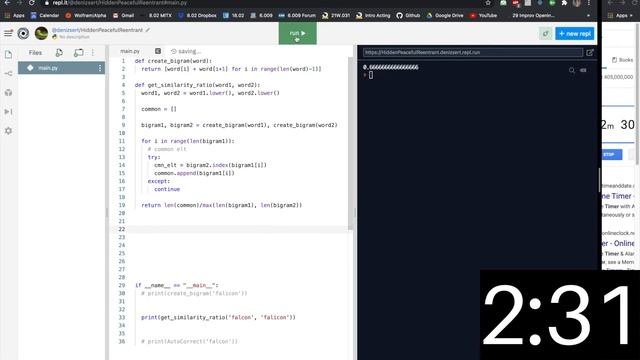Open the repl.it hamburger menu
This screenshot has height=360, width=640.
pyautogui.click(x=8, y=33)
